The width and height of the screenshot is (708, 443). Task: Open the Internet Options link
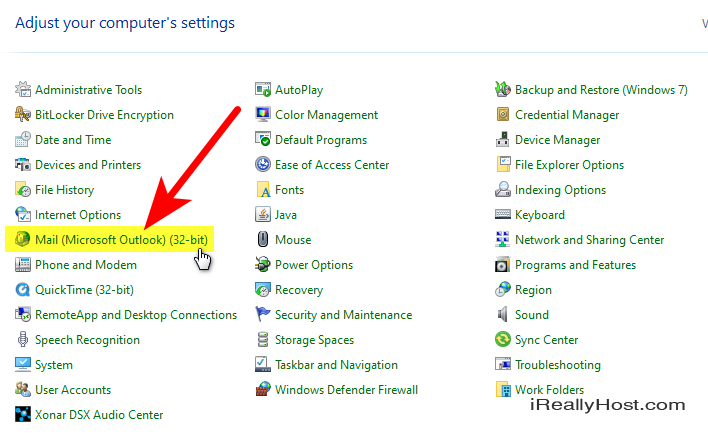[x=78, y=215]
